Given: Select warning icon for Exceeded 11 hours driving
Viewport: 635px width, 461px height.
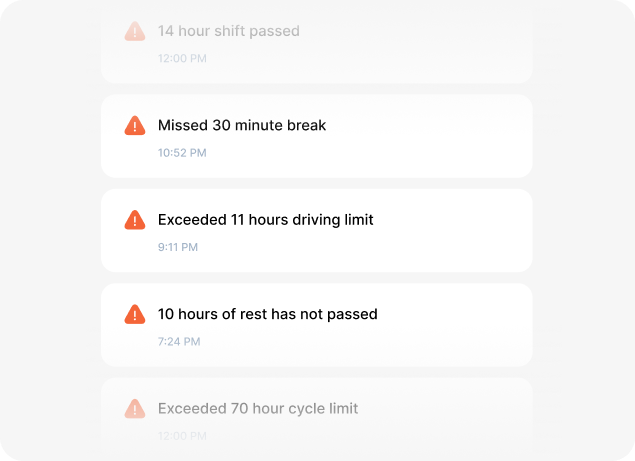Looking at the screenshot, I should coord(134,220).
